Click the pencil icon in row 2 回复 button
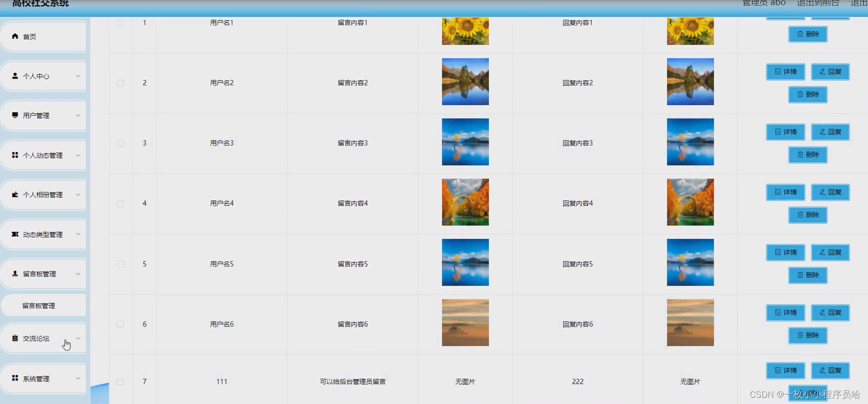The image size is (868, 404). click(823, 71)
